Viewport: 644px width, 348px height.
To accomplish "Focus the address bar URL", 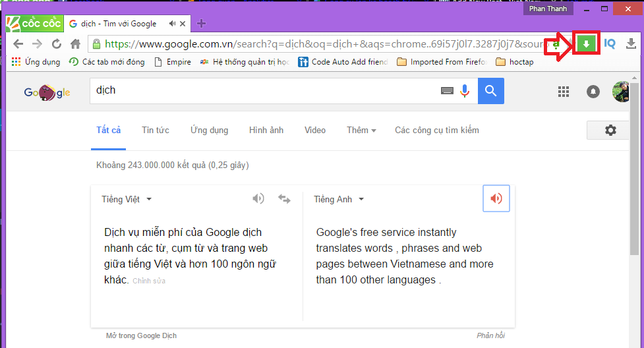I will [323, 43].
